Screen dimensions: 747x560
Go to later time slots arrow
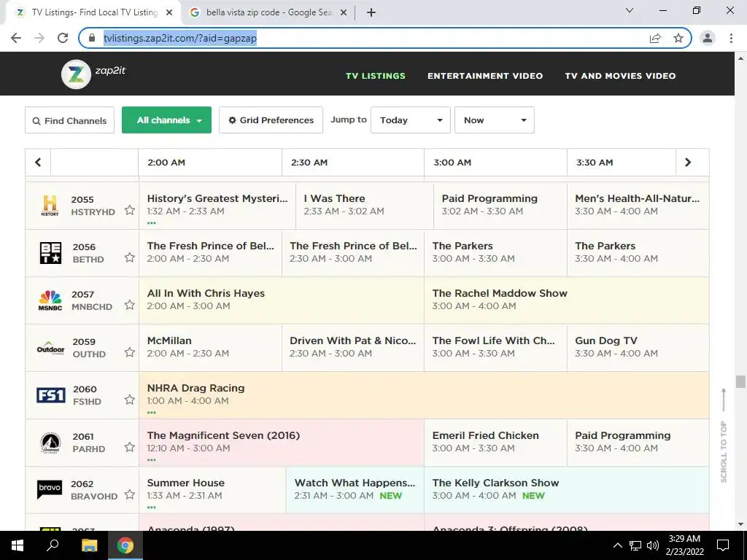click(688, 163)
